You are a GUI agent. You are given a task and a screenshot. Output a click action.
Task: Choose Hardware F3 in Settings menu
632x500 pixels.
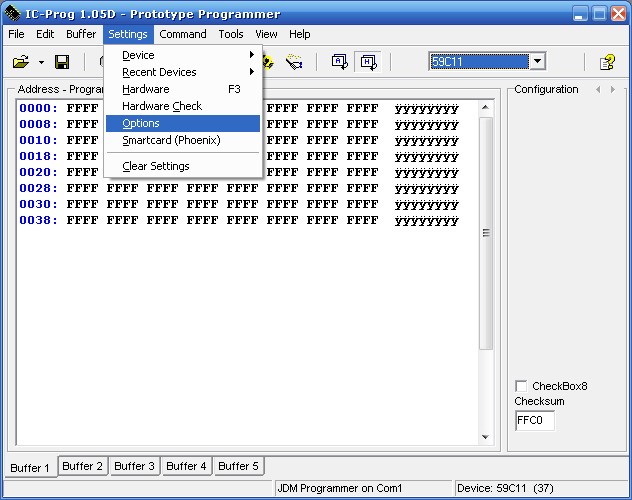pyautogui.click(x=183, y=89)
